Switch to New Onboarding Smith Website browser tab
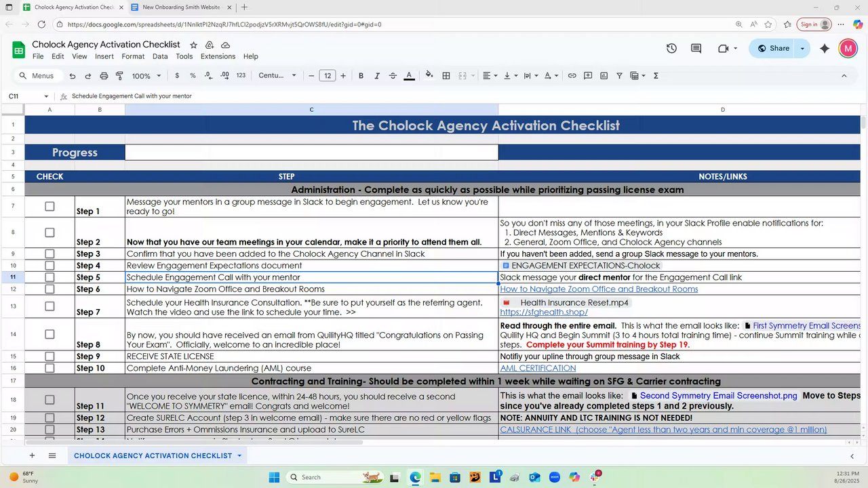Viewport: 868px width, 488px height. click(x=181, y=7)
